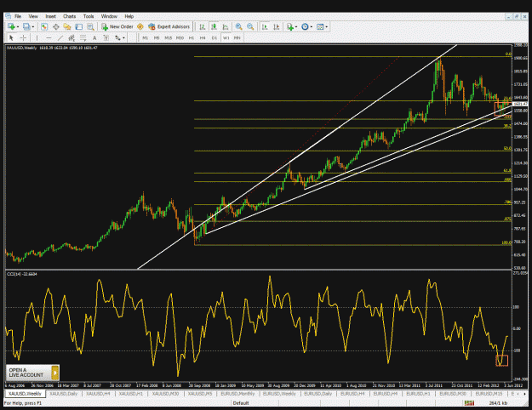
Task: Zoom in on the chart
Action: click(239, 26)
